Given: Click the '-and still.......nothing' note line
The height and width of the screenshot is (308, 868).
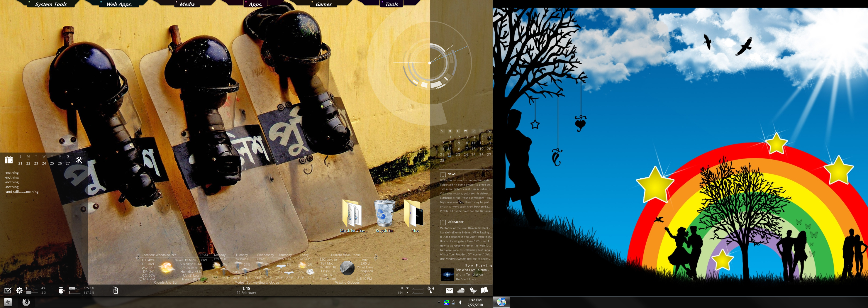Looking at the screenshot, I should coord(22,192).
